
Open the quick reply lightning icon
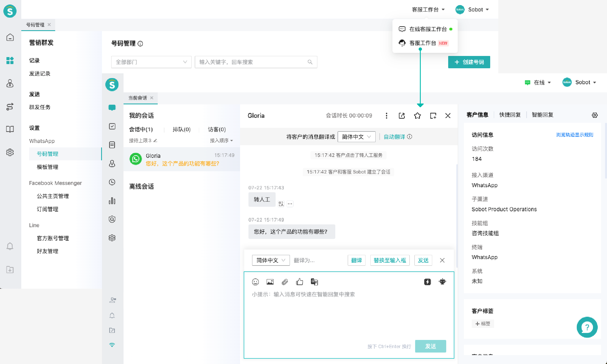[x=427, y=282]
